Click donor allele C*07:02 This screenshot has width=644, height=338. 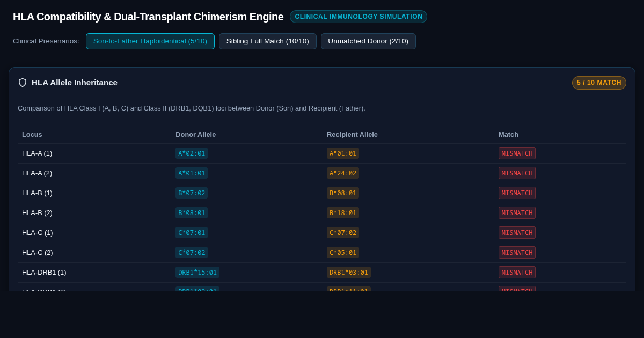pyautogui.click(x=192, y=253)
